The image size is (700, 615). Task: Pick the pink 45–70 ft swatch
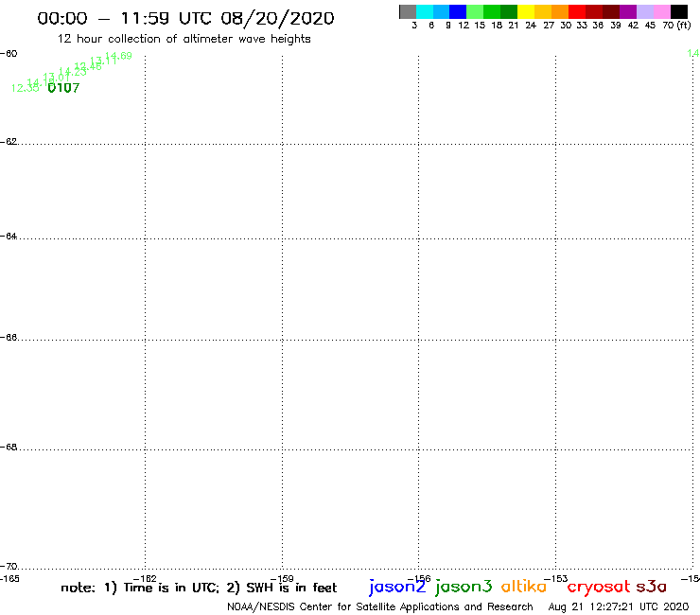(661, 11)
